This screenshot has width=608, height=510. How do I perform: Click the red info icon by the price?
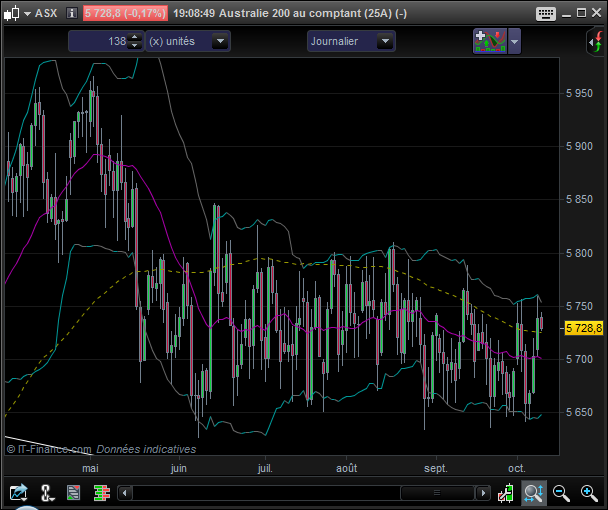click(x=72, y=13)
